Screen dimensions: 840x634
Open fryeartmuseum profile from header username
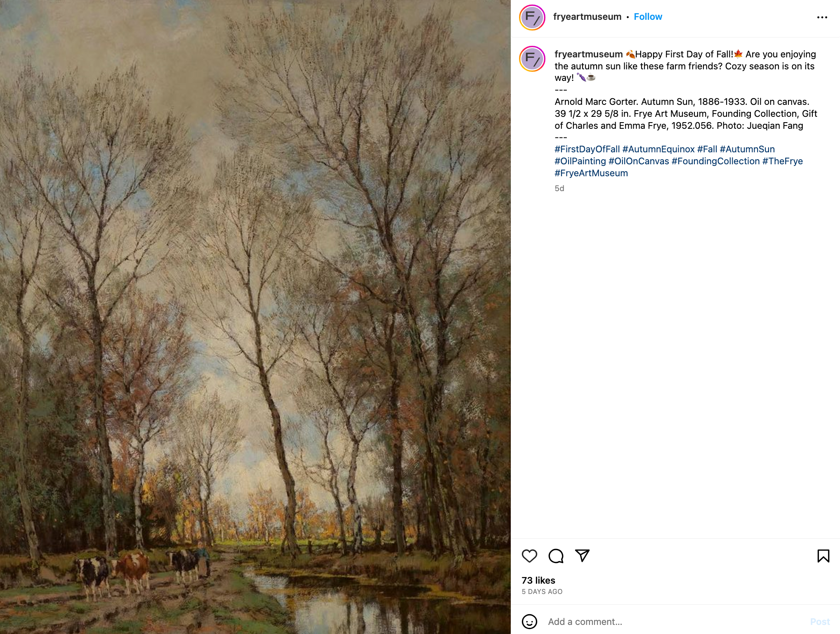(587, 17)
